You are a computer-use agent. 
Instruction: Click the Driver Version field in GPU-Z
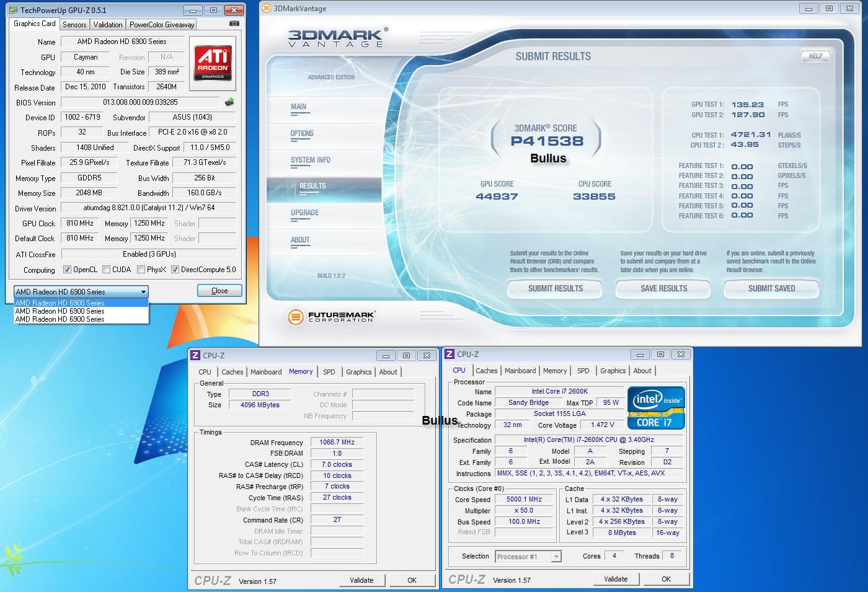pyautogui.click(x=149, y=208)
